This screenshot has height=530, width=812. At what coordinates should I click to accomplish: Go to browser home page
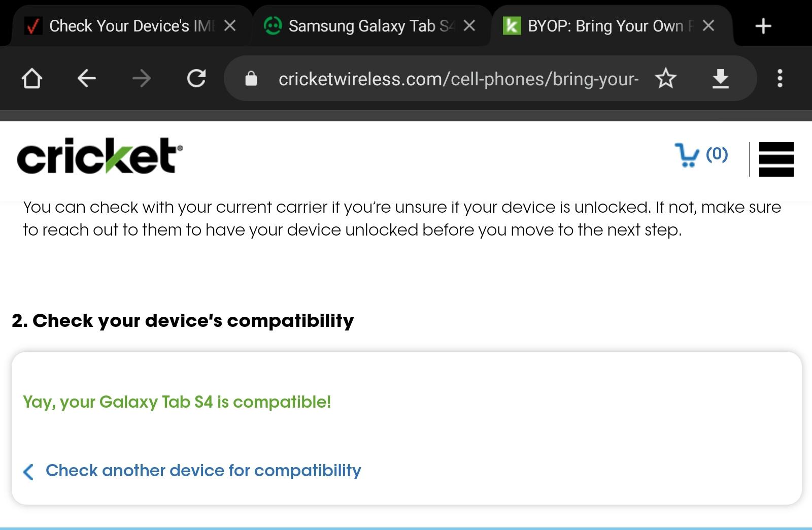[32, 79]
